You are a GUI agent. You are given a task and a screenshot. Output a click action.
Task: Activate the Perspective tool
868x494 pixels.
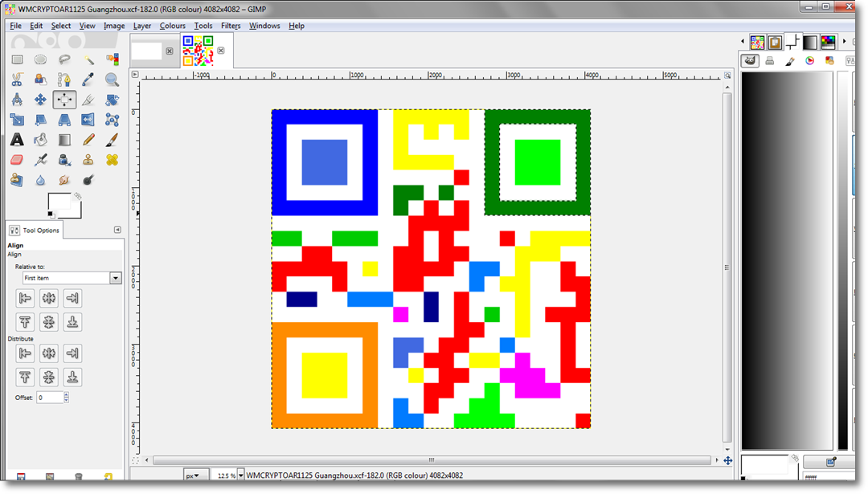click(64, 120)
